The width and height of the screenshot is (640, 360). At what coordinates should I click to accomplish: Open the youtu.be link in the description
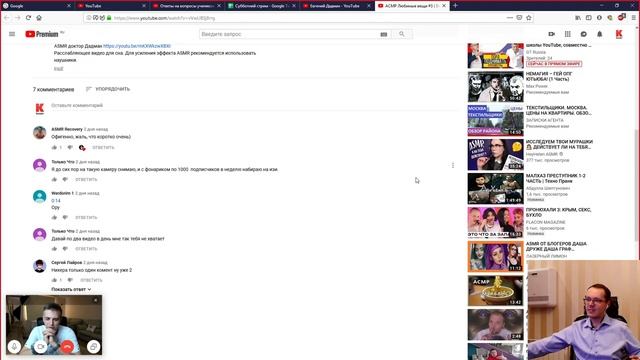[x=137, y=46]
